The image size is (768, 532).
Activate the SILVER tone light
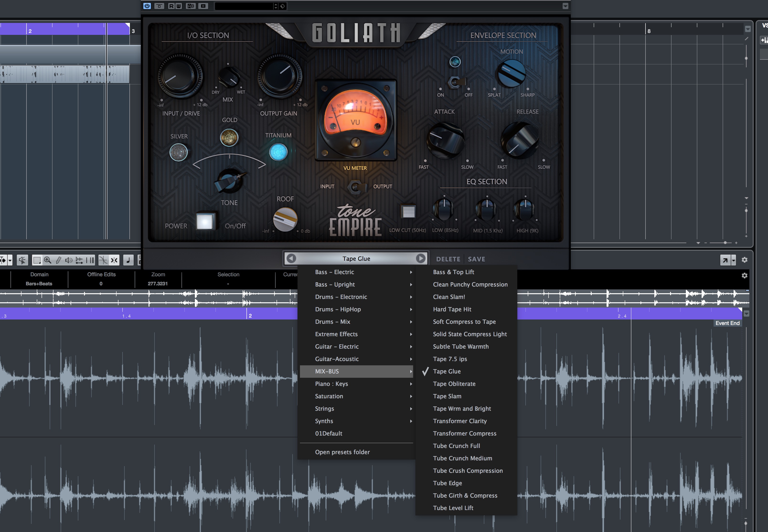pos(179,152)
